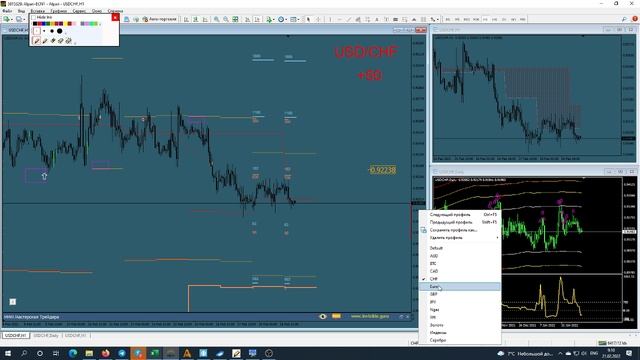Open the website link in chart bar

[x=370, y=316]
